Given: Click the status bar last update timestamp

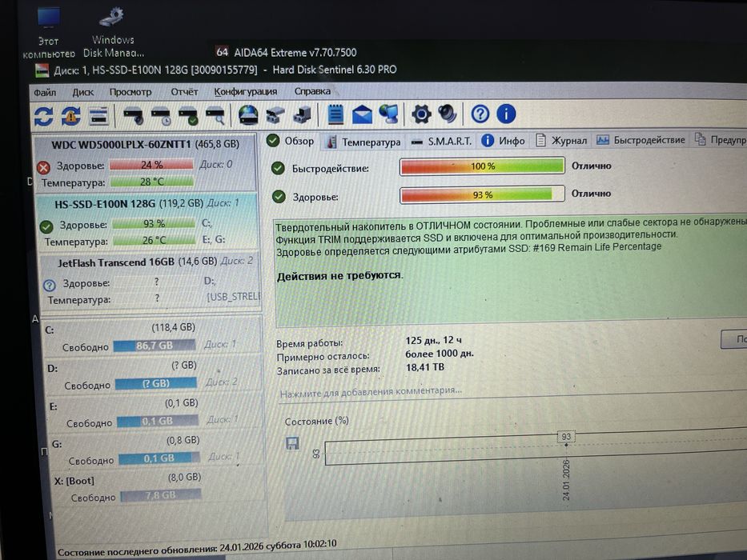Looking at the screenshot, I should 197,548.
